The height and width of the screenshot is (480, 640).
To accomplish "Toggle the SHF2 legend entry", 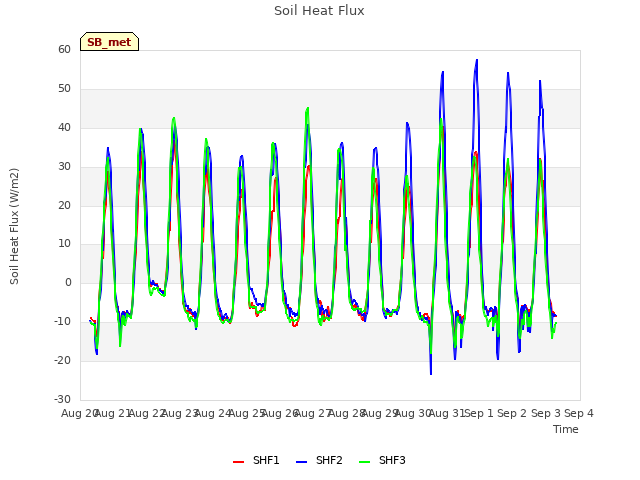I will coord(319,460).
